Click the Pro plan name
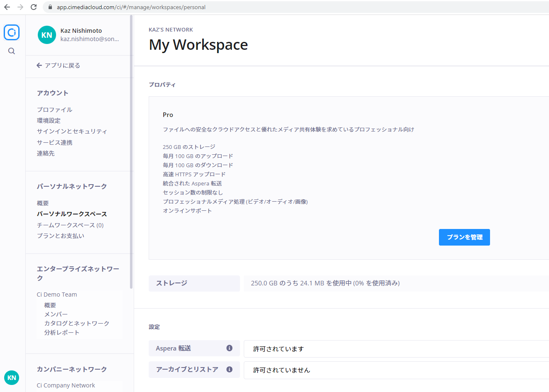549x392 pixels. coord(168,115)
